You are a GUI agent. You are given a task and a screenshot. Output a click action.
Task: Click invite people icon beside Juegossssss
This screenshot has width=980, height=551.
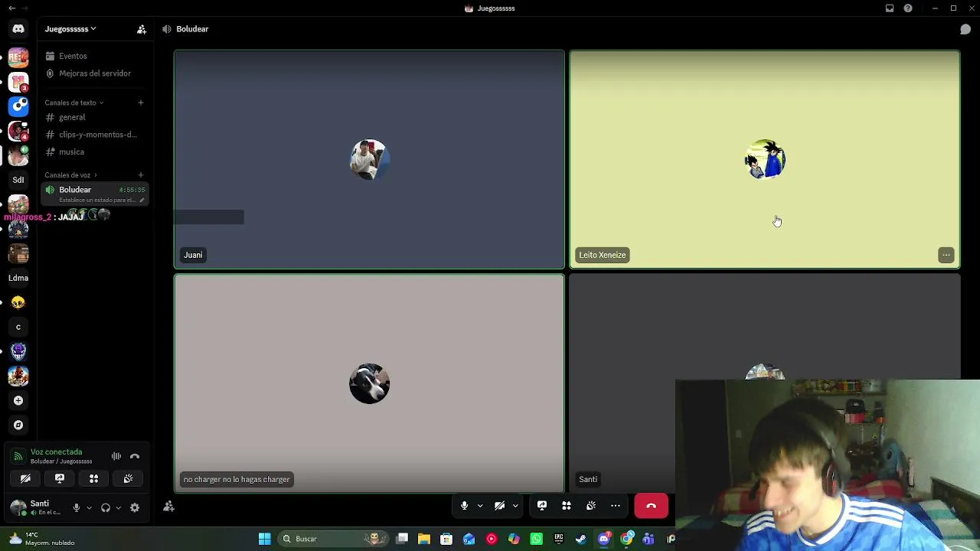coord(142,29)
